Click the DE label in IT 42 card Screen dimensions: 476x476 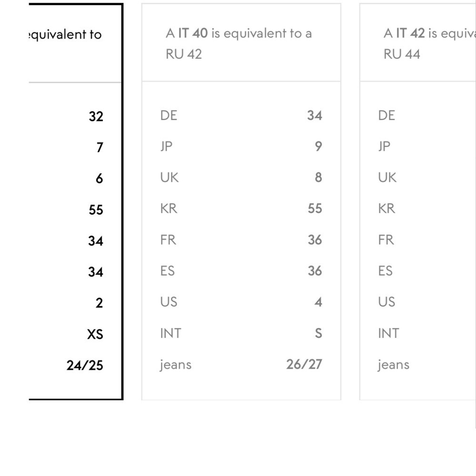tap(387, 116)
